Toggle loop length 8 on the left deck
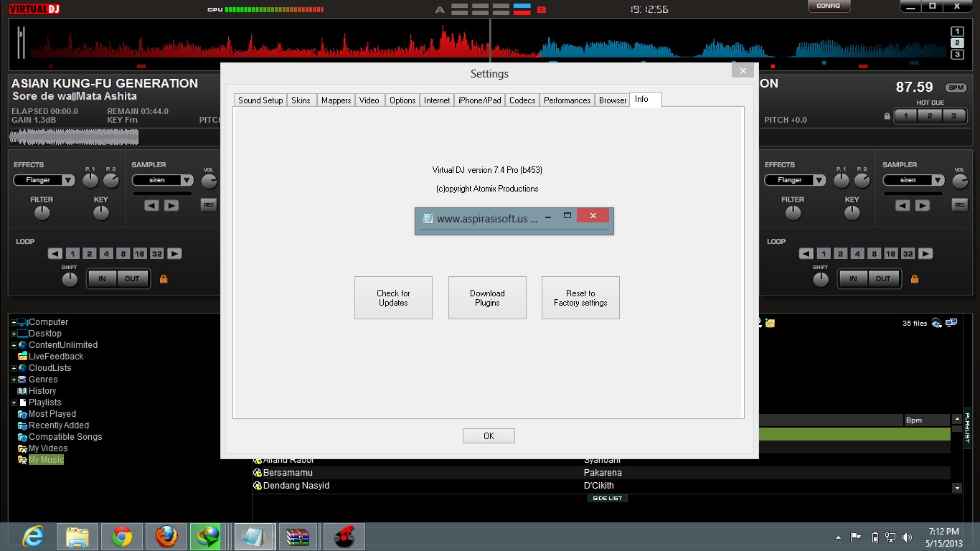Screen dimensions: 980x551 (123, 253)
